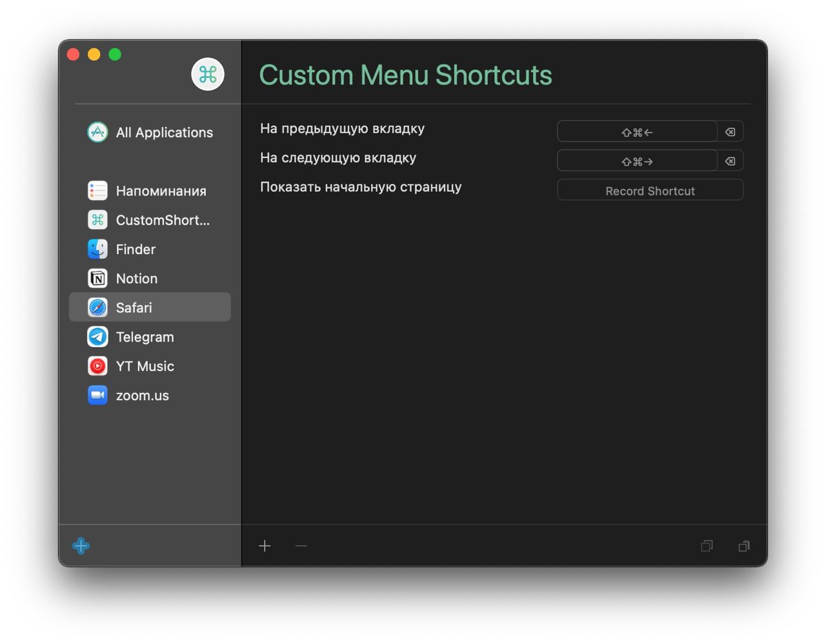Click the Notion app icon
826x644 pixels.
[97, 279]
